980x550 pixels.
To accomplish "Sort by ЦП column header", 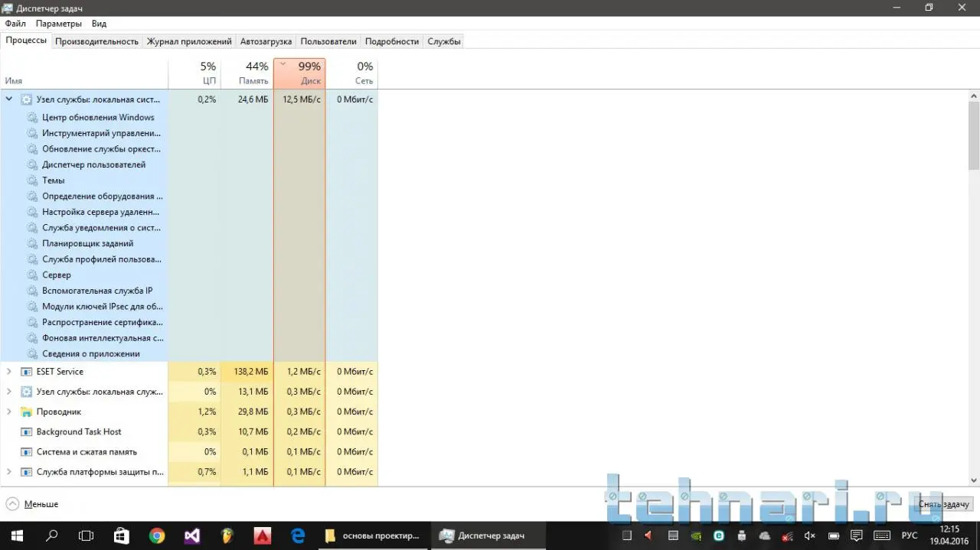I will click(x=194, y=73).
